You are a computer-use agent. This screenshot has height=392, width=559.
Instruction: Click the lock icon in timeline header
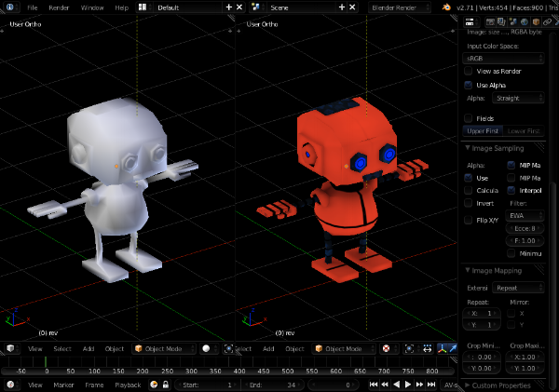pyautogui.click(x=166, y=385)
